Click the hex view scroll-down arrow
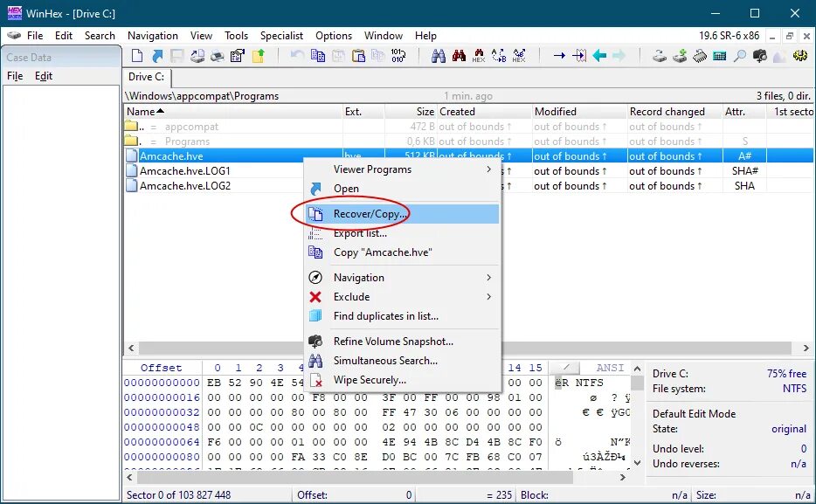The image size is (816, 504). coord(637,462)
